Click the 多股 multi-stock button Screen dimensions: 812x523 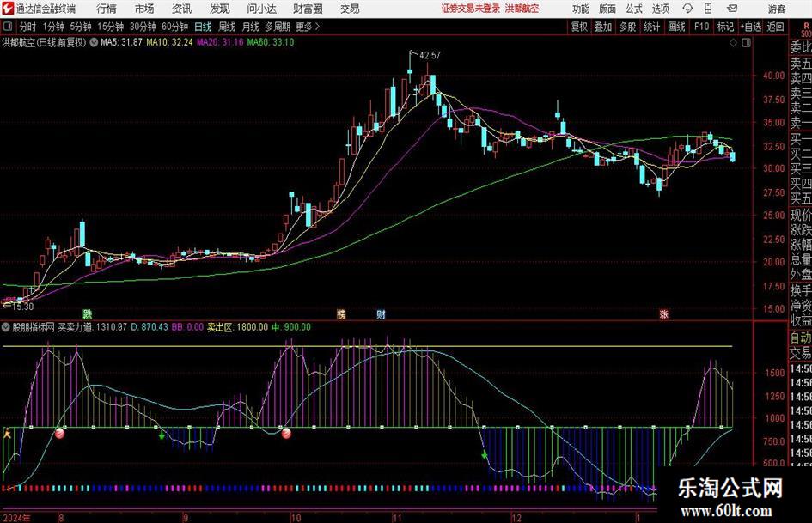click(x=627, y=27)
